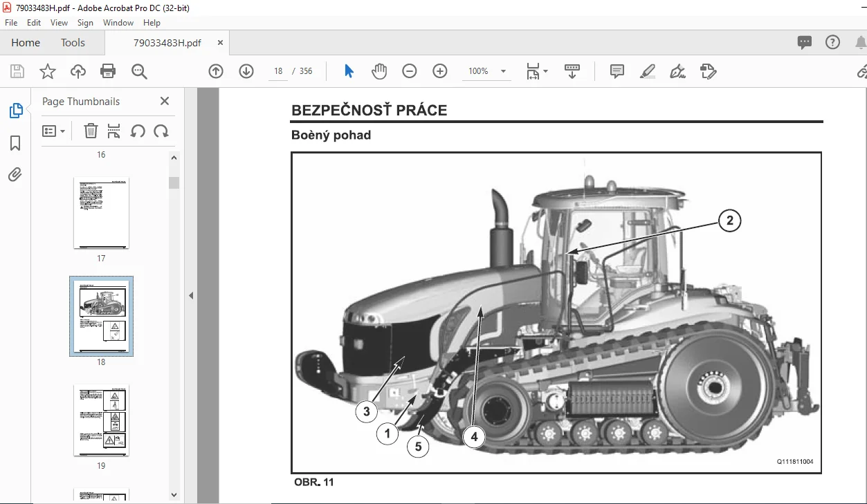The height and width of the screenshot is (504, 867).
Task: Open the Window menu
Action: point(118,23)
